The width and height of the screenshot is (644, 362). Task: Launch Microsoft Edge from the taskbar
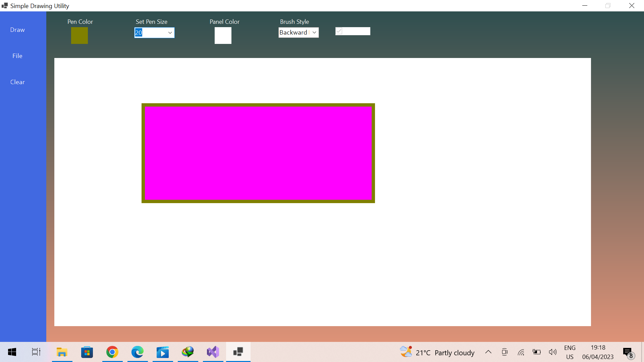tap(138, 352)
